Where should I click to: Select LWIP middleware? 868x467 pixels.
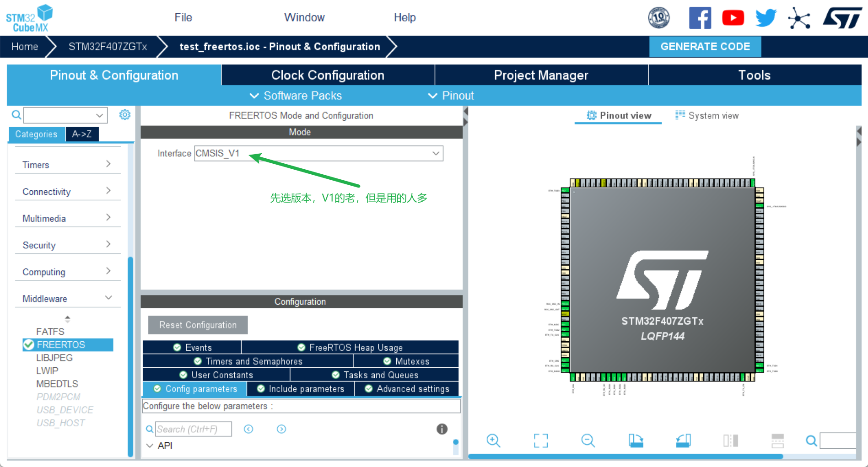coord(47,370)
